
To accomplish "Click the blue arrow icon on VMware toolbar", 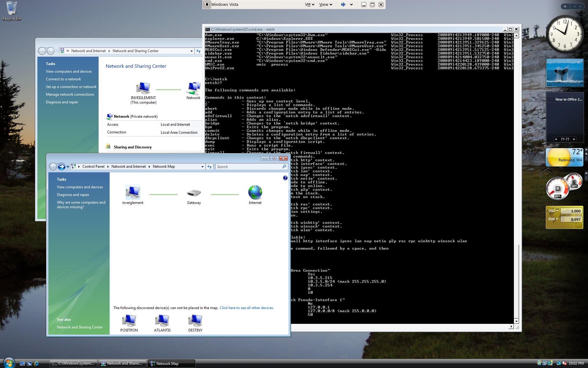I will (x=343, y=5).
